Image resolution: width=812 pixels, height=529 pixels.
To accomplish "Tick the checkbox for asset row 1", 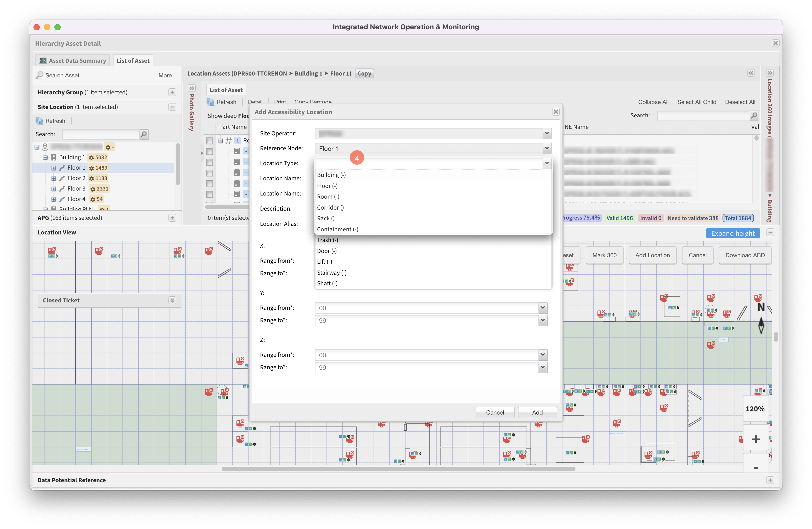I will [x=210, y=140].
